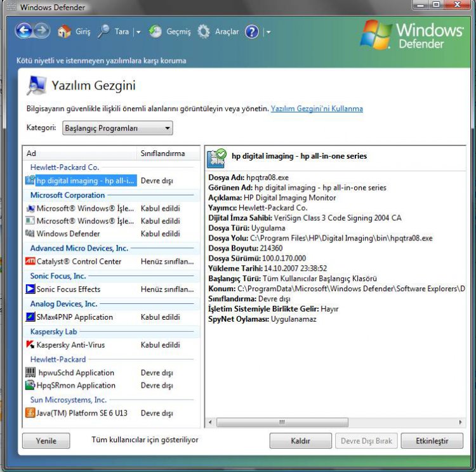Click the horizontal scrollbar left arrow

coord(210,422)
